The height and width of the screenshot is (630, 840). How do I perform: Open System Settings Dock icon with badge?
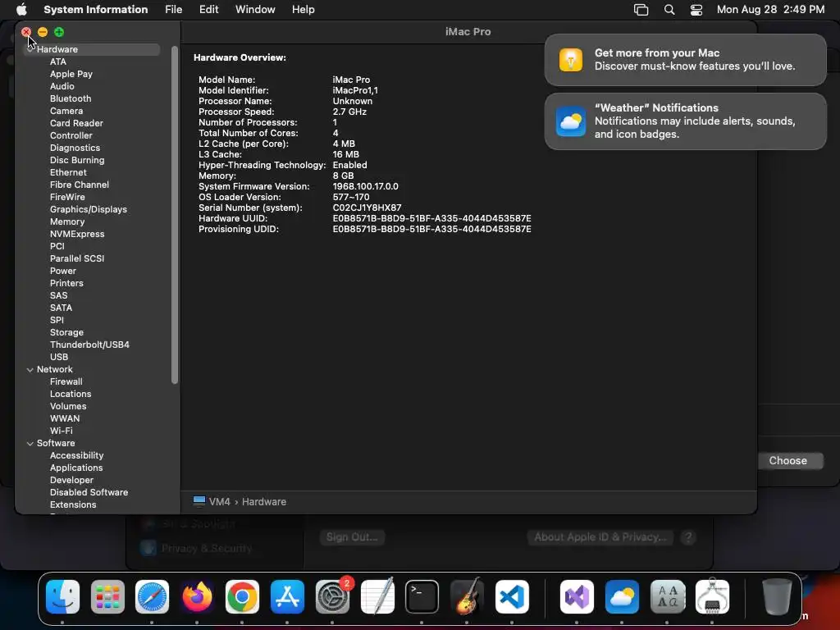coord(332,596)
